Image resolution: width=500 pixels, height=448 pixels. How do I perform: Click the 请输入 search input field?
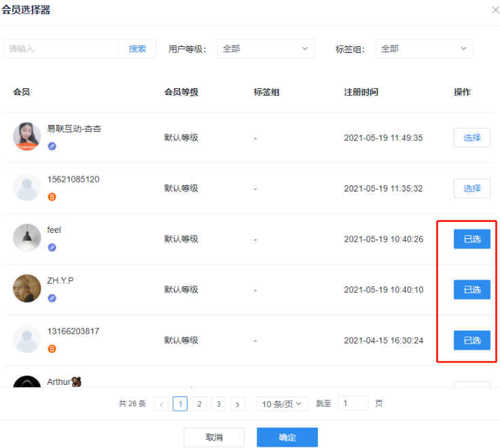coord(61,49)
